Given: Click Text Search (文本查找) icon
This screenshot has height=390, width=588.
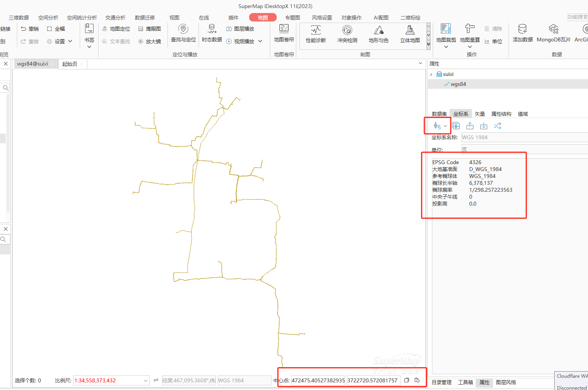Looking at the screenshot, I should coord(105,41).
